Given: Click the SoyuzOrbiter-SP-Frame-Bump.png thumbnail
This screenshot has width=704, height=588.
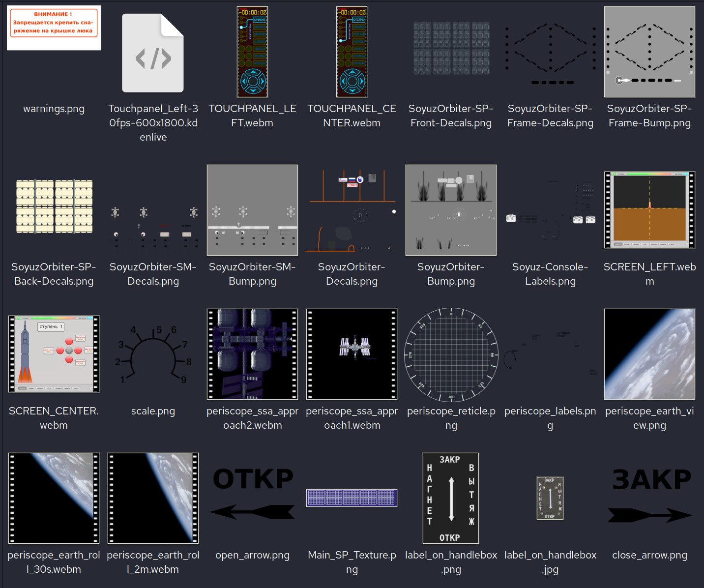Looking at the screenshot, I should 649,52.
